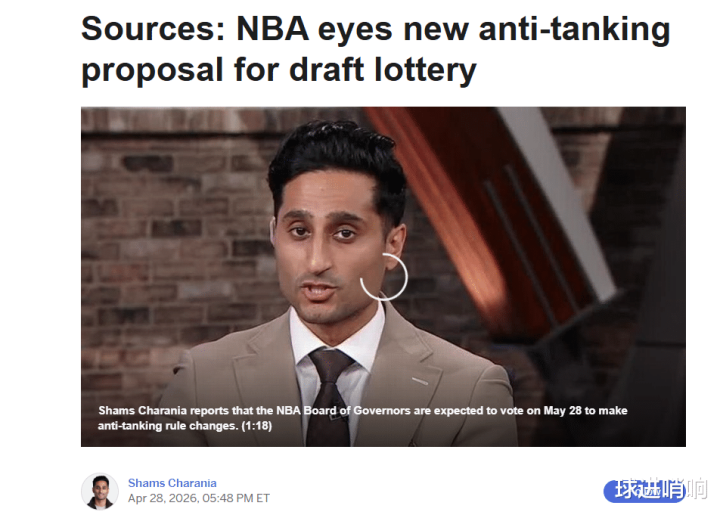720x515 pixels.
Task: Click the word "Sources:" in the headline
Action: click(154, 28)
